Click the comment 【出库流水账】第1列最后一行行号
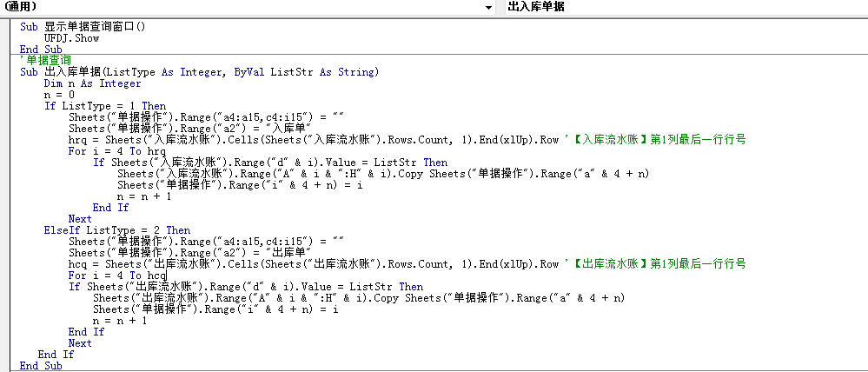The image size is (868, 372). (x=655, y=264)
